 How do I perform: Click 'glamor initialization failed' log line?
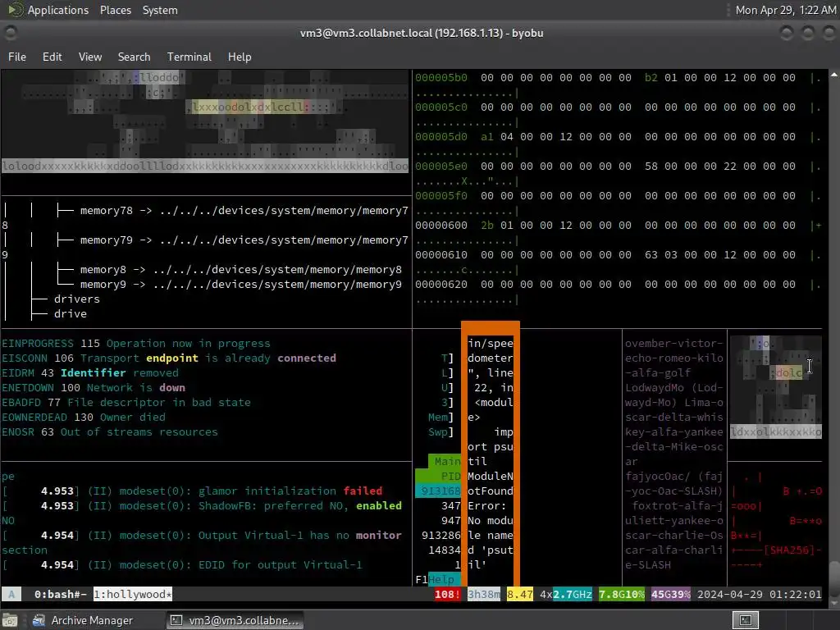click(x=192, y=491)
